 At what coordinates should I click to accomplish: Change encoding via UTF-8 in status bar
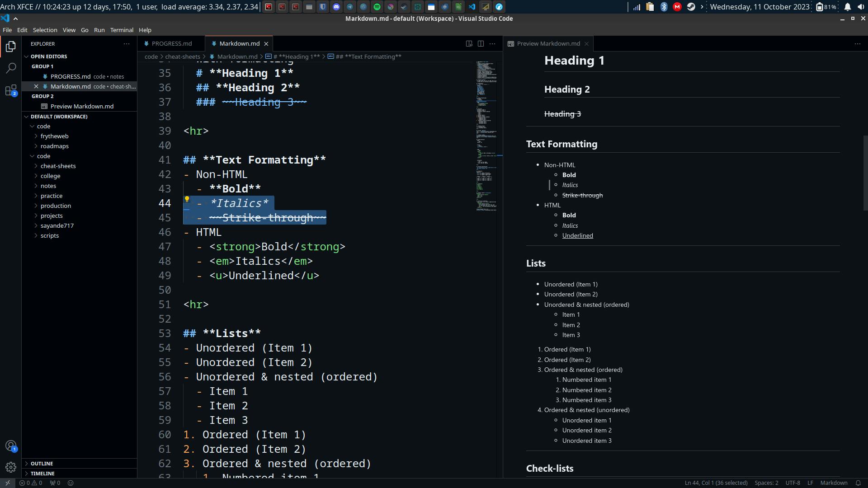pyautogui.click(x=793, y=483)
